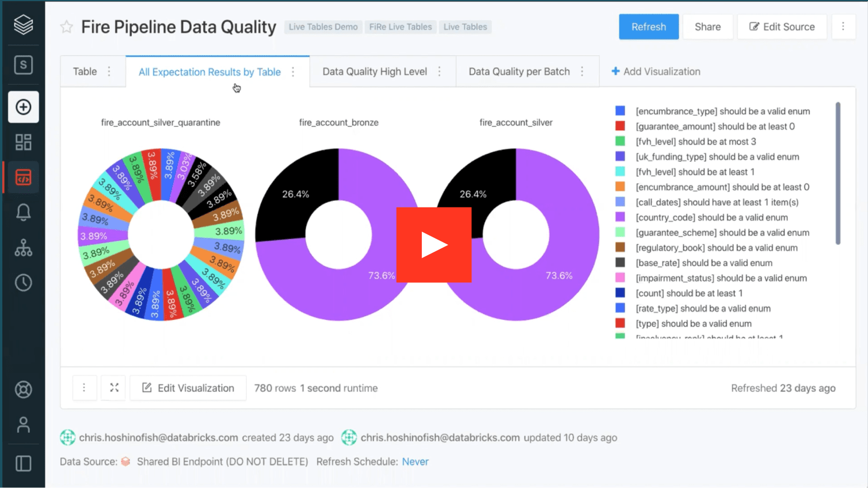Click the creator avatar beside 'created 23 days ago'
Screen dimensions: 868x488
pyautogui.click(x=68, y=438)
